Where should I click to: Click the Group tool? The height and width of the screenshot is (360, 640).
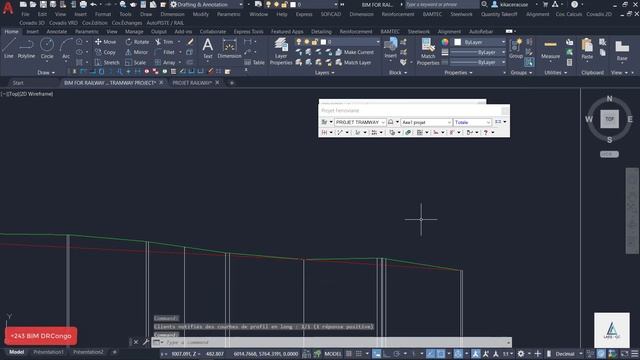(x=516, y=48)
